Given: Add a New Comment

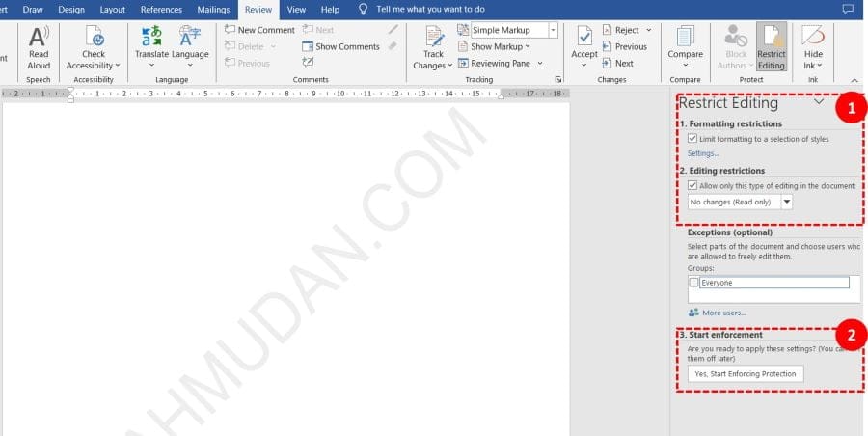Looking at the screenshot, I should 259,30.
